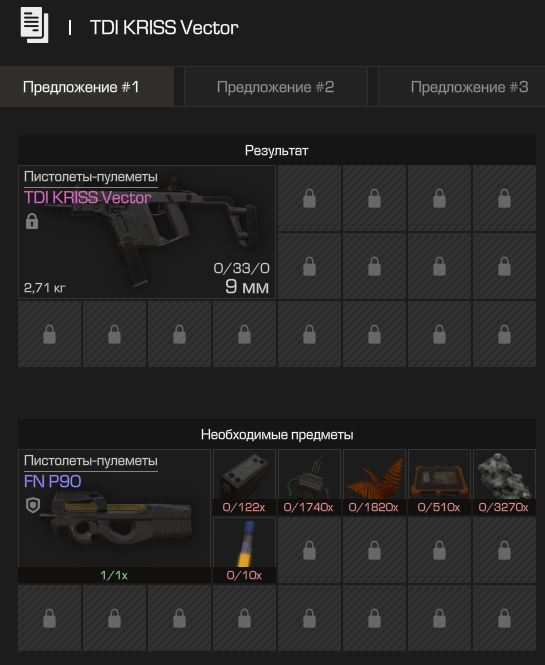This screenshot has height=665, width=545.
Task: Select the orange tablet item 0/510x
Action: click(439, 482)
